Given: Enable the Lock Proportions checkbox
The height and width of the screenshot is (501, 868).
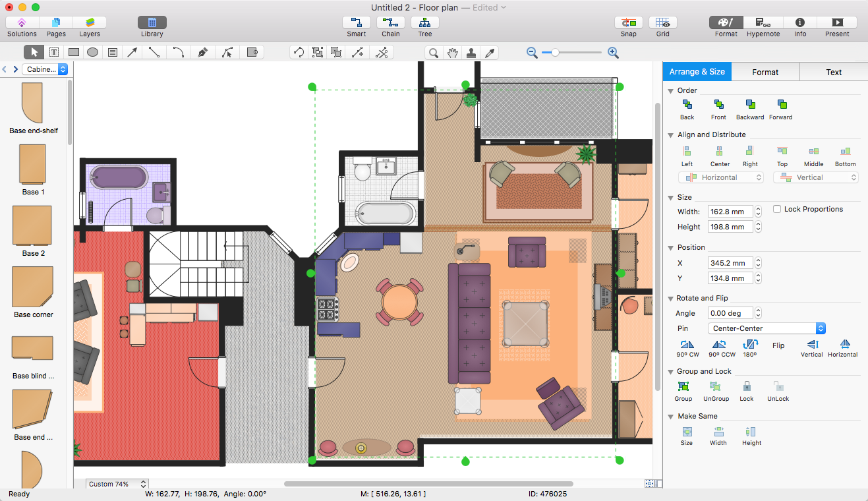Looking at the screenshot, I should click(778, 209).
